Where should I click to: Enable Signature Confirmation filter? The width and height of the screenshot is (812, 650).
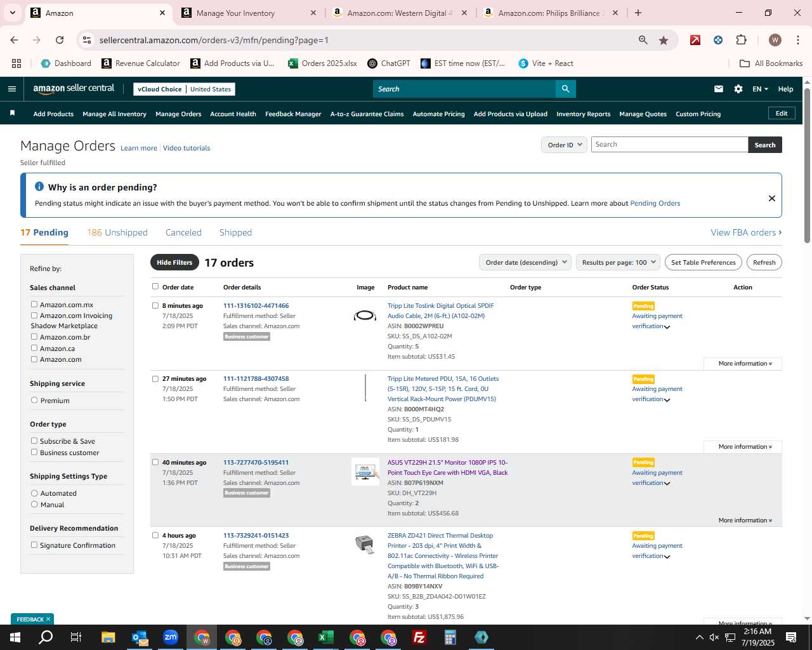pyautogui.click(x=34, y=545)
